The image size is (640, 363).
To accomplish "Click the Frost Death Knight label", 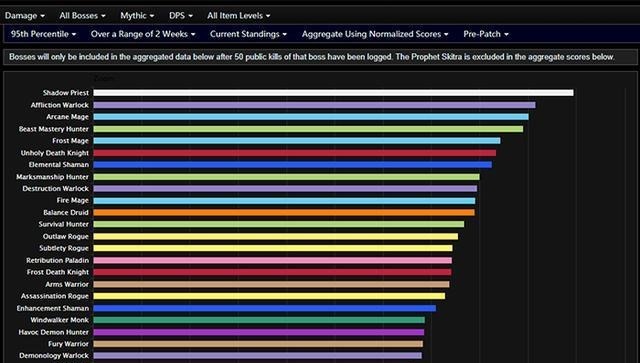I will coord(58,272).
